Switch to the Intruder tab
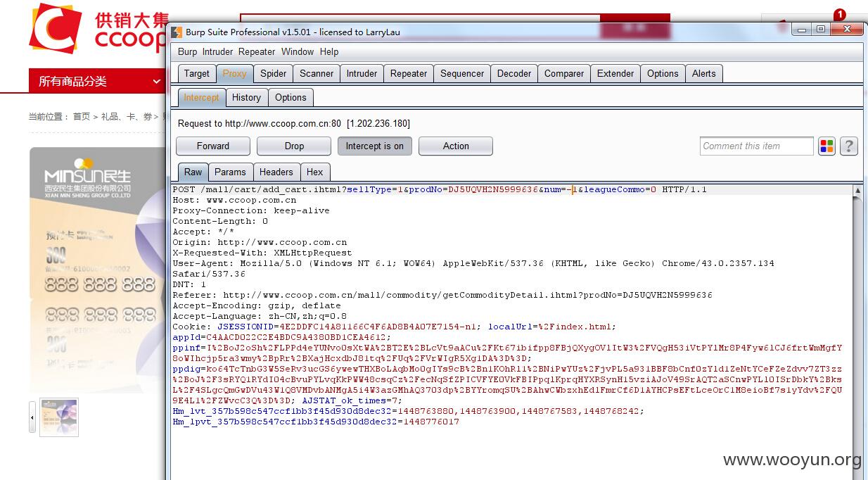The image size is (868, 480). pyautogui.click(x=362, y=73)
